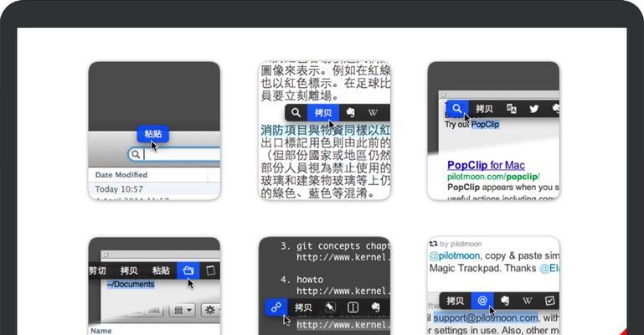Viewport: 644px width, 335px height.
Task: Click the translate icon in the PopClip bar
Action: click(512, 108)
